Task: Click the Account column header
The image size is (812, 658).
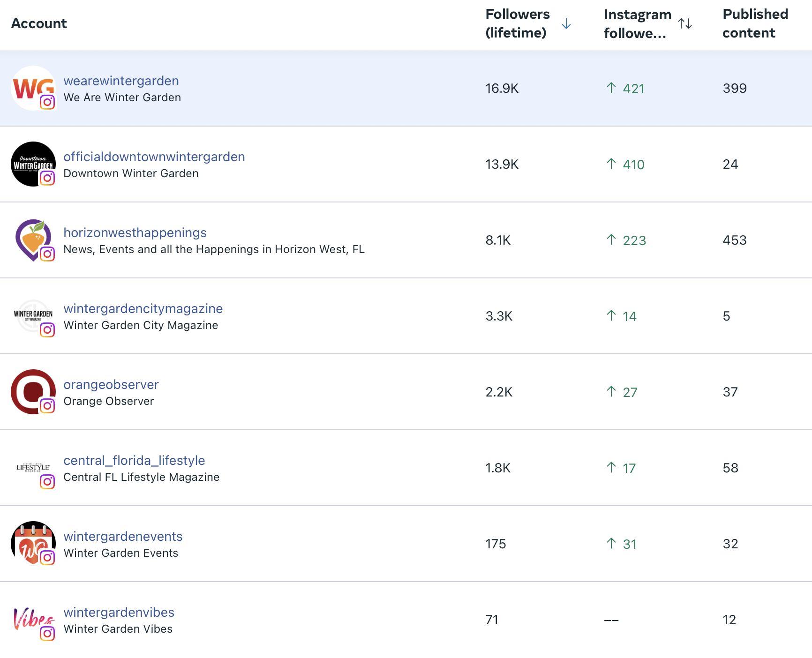Action: click(39, 23)
